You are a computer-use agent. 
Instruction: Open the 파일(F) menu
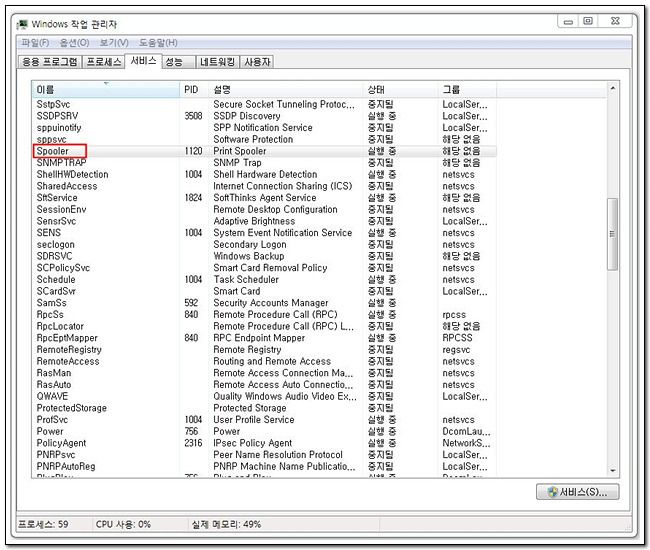35,43
